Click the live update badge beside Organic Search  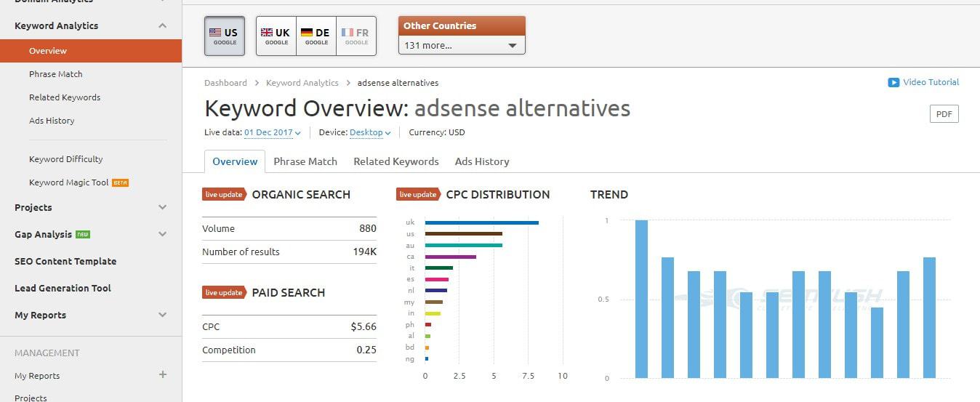[224, 194]
